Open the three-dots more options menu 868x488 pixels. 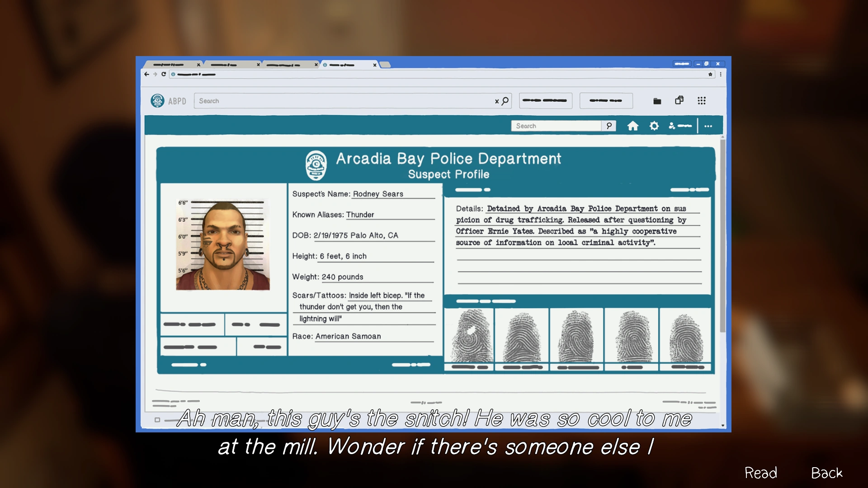point(708,127)
